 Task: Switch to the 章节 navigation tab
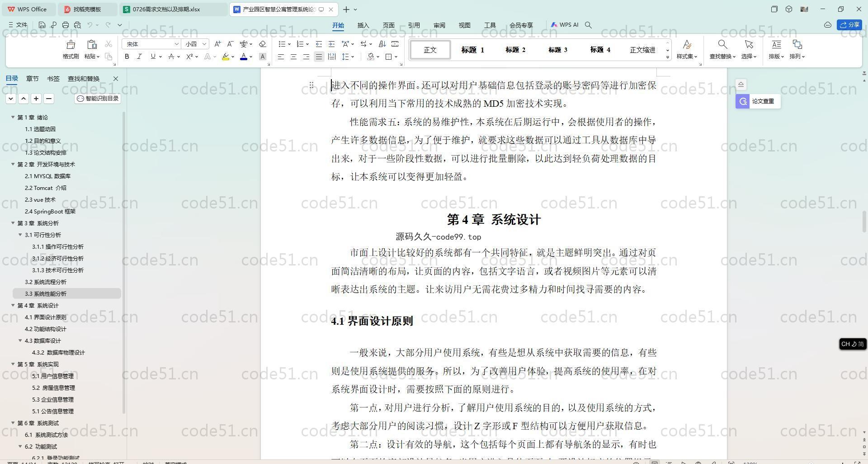(x=32, y=79)
